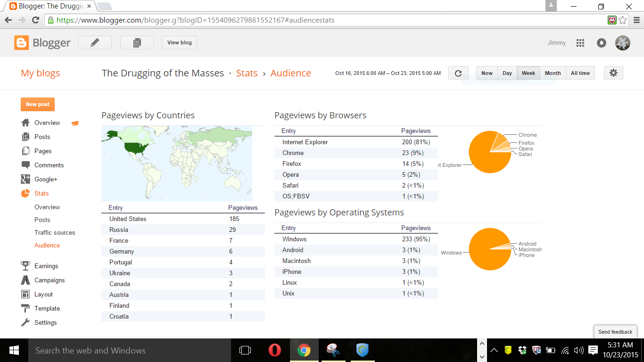Open Task View on taskbar
Image resolution: width=644 pixels, height=362 pixels.
coord(245,350)
